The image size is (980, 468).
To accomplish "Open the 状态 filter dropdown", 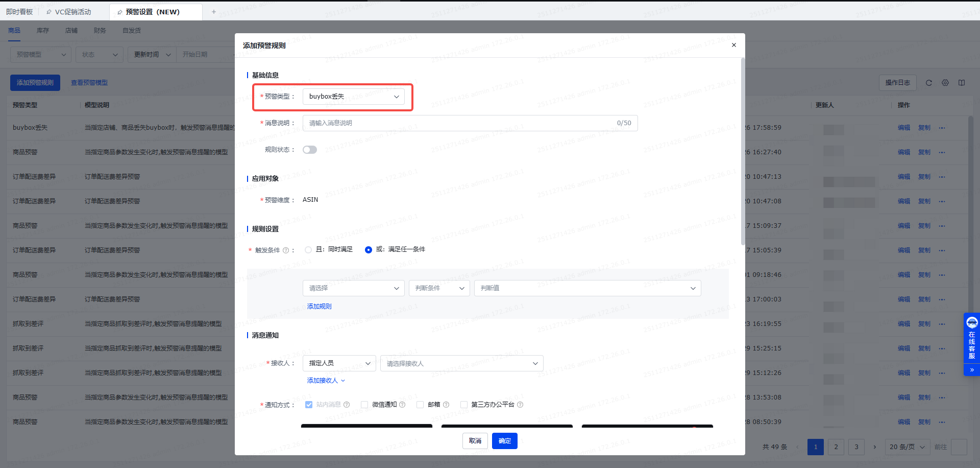I will (100, 55).
